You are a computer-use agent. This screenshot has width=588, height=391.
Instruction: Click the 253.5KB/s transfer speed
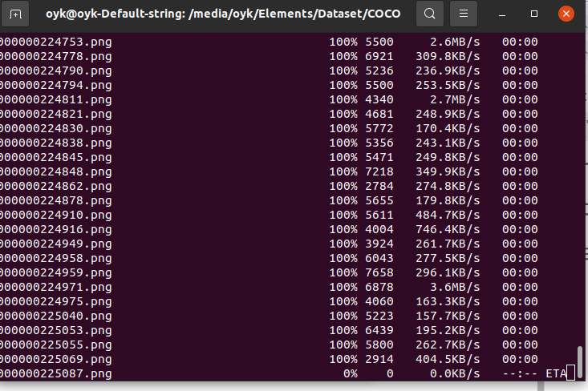pos(448,86)
